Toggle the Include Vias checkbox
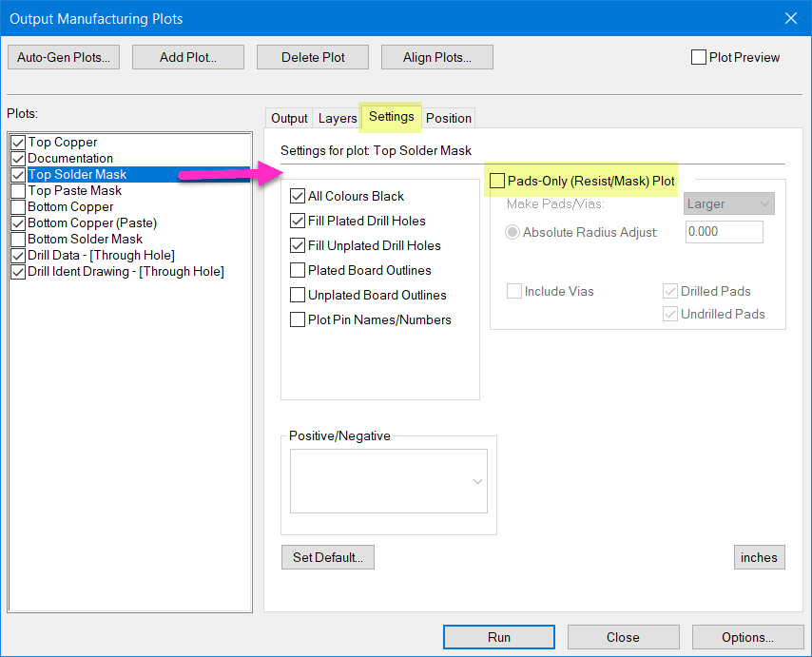812x657 pixels. pyautogui.click(x=514, y=291)
